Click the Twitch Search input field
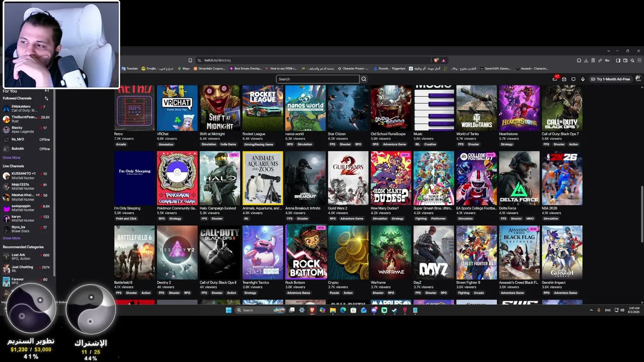Image resolution: width=644 pixels, height=362 pixels. 317,79
